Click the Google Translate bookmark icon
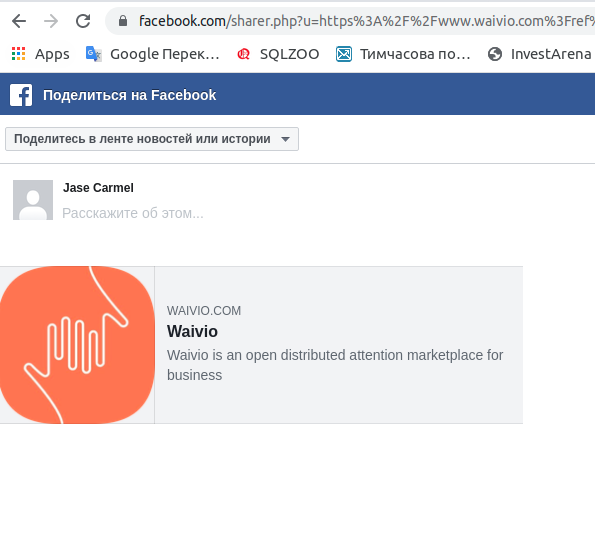This screenshot has width=595, height=545. tap(93, 54)
